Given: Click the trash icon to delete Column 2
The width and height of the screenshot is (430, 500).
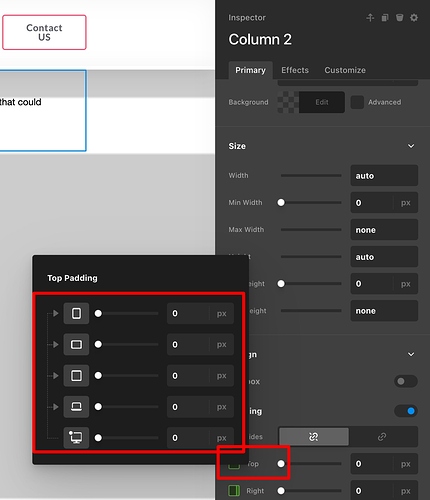Looking at the screenshot, I should 399,18.
